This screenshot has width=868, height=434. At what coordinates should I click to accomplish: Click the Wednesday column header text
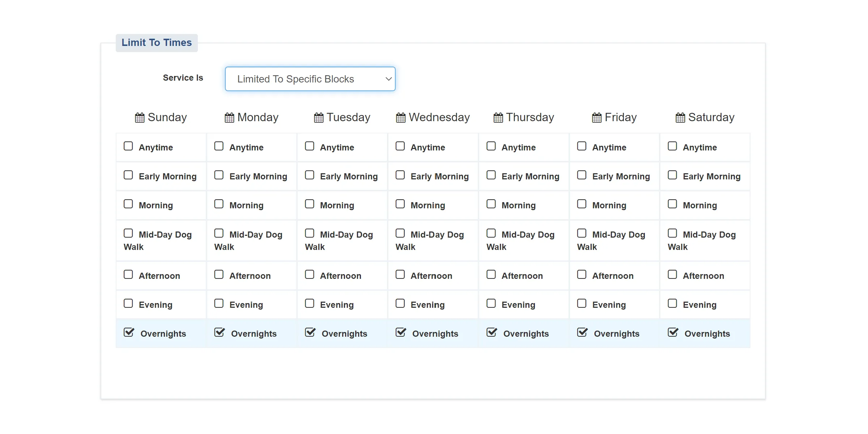[439, 118]
